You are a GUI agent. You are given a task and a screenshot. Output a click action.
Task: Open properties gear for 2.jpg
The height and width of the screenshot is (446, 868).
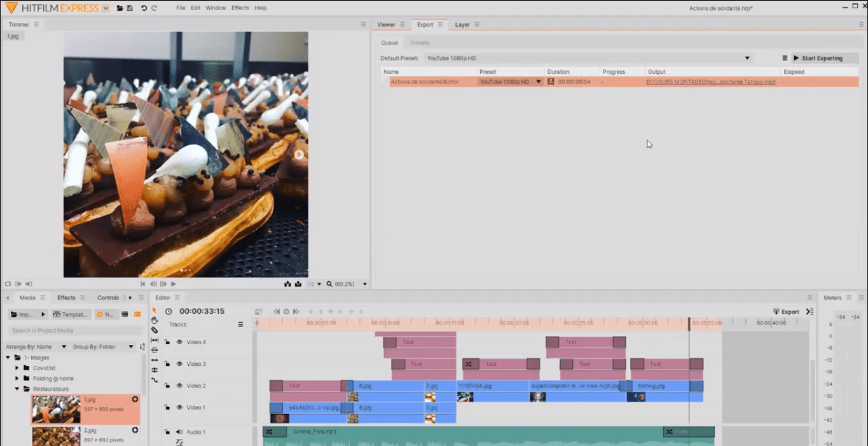click(x=135, y=430)
